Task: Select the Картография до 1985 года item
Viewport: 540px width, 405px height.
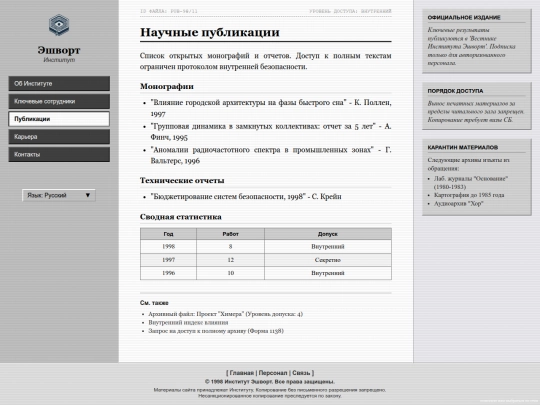Action: (469, 195)
